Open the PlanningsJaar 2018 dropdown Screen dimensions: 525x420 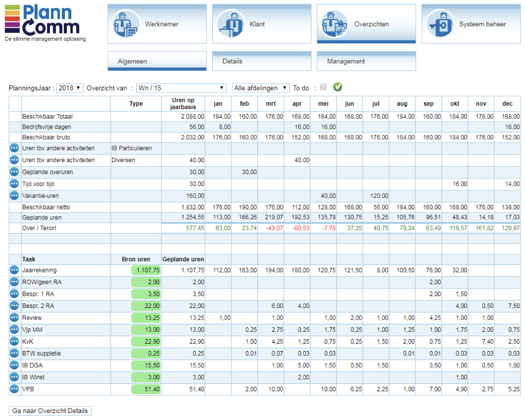(69, 88)
